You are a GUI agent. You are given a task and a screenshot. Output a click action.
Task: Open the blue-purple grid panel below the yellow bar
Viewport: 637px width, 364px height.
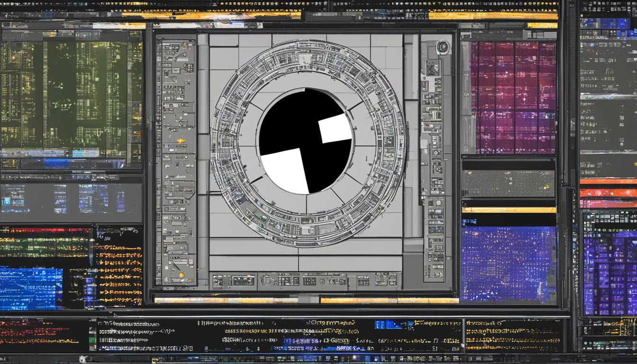tap(508, 264)
